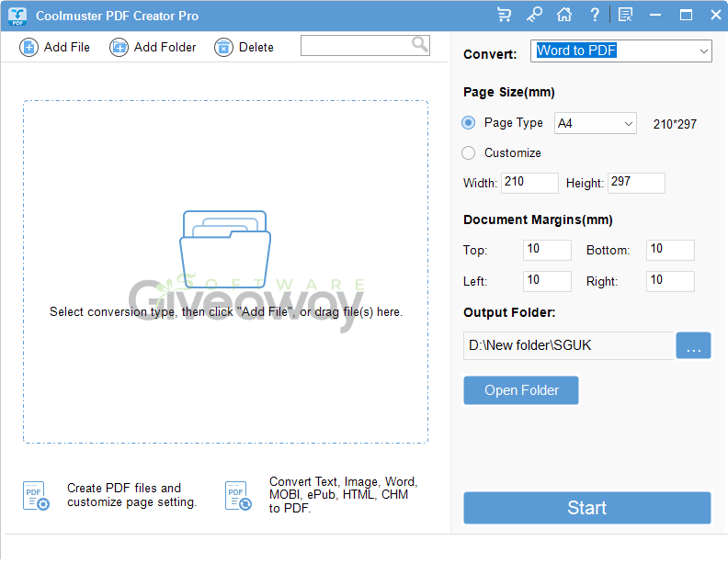The height and width of the screenshot is (563, 728).
Task: Click the shopping cart purchase icon
Action: coord(504,15)
